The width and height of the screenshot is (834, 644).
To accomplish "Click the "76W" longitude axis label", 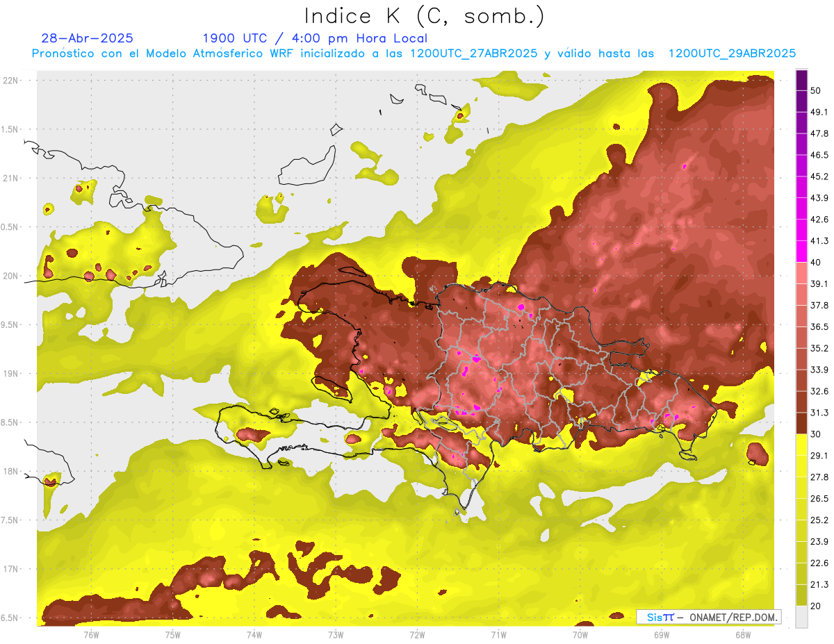I will (91, 635).
